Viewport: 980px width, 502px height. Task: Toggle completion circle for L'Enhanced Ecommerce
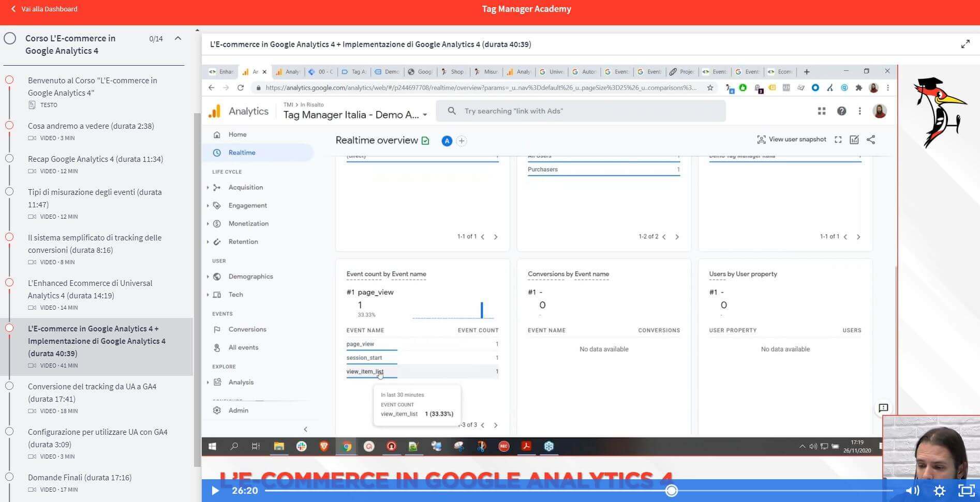(9, 283)
